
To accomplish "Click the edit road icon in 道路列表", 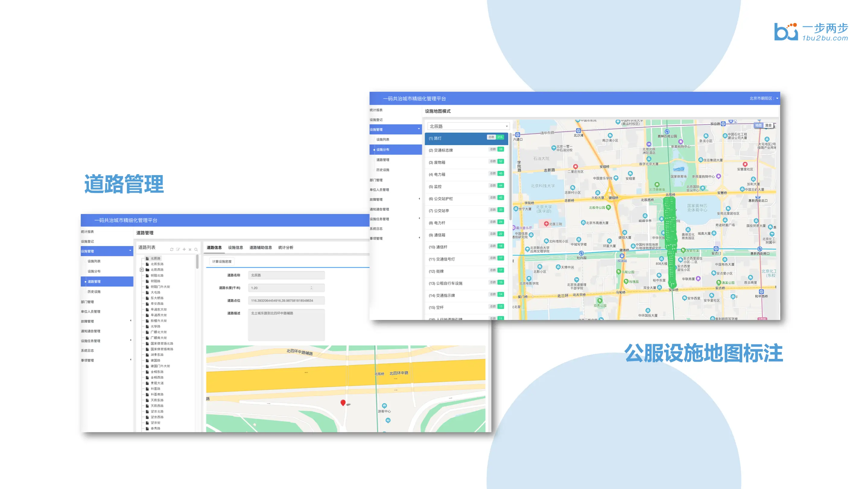I will pyautogui.click(x=178, y=250).
